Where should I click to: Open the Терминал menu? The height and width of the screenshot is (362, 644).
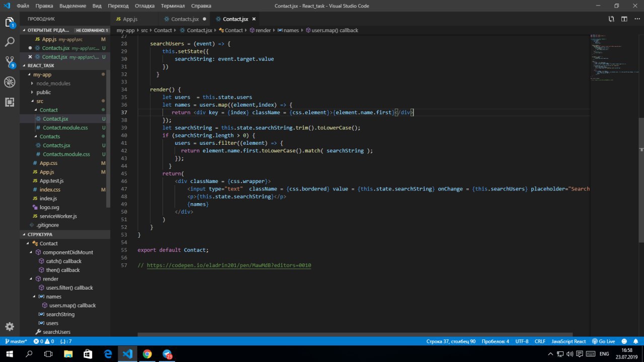[173, 6]
